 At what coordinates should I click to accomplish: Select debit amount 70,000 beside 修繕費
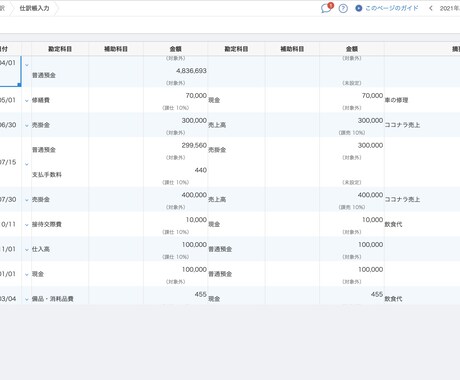[x=196, y=96]
